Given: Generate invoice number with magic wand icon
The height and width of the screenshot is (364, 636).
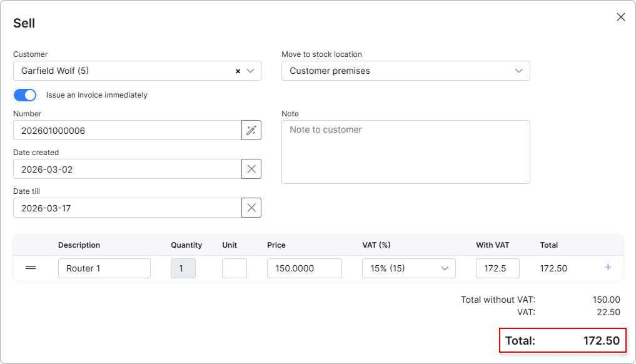Looking at the screenshot, I should pyautogui.click(x=251, y=130).
